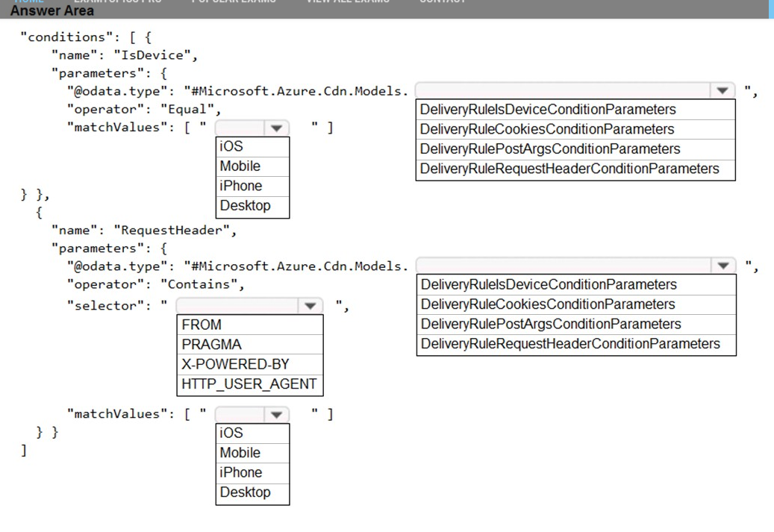This screenshot has width=774, height=532.
Task: Select Desktop in IsDevice matchValues list
Action: [253, 206]
